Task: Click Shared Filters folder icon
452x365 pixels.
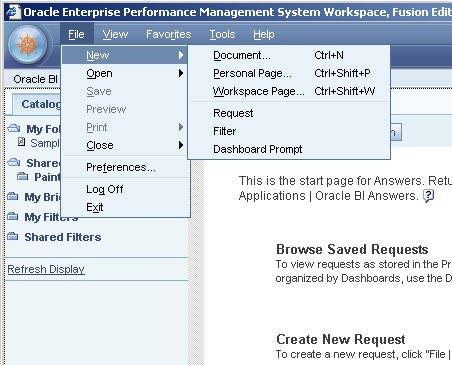Action: [13, 236]
